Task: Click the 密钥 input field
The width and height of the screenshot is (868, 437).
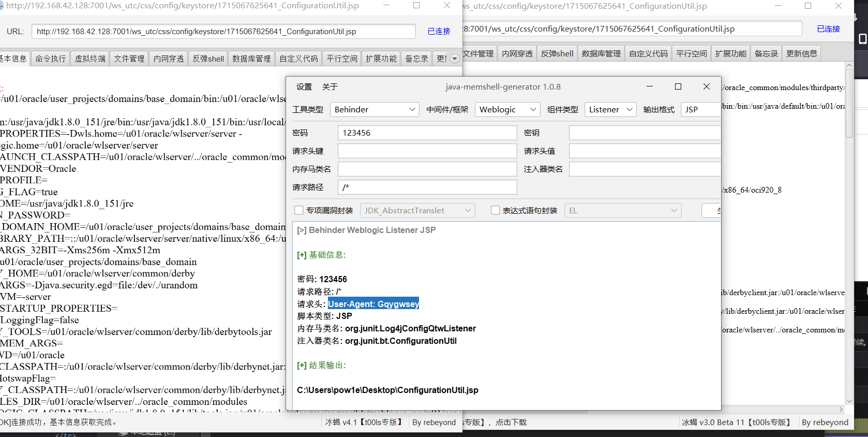Action: click(x=645, y=133)
